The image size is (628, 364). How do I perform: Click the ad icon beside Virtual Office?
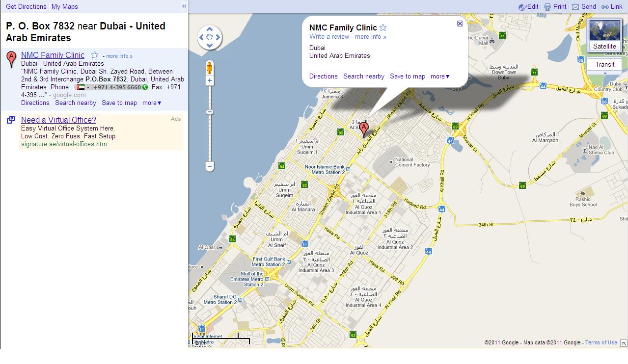[10, 120]
